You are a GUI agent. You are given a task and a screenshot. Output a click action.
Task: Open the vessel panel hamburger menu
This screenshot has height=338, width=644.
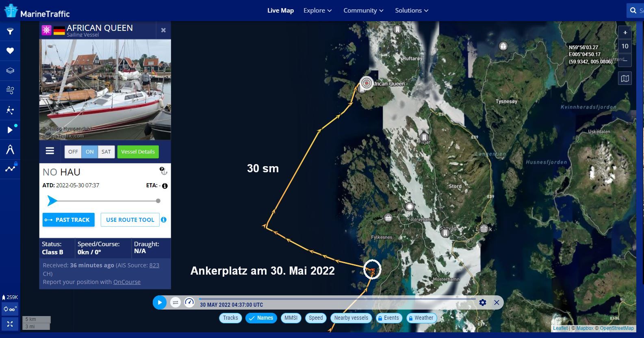coord(50,151)
